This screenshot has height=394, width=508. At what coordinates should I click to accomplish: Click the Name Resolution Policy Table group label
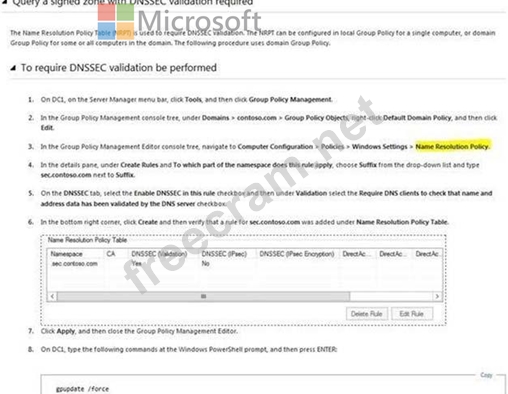pyautogui.click(x=87, y=240)
